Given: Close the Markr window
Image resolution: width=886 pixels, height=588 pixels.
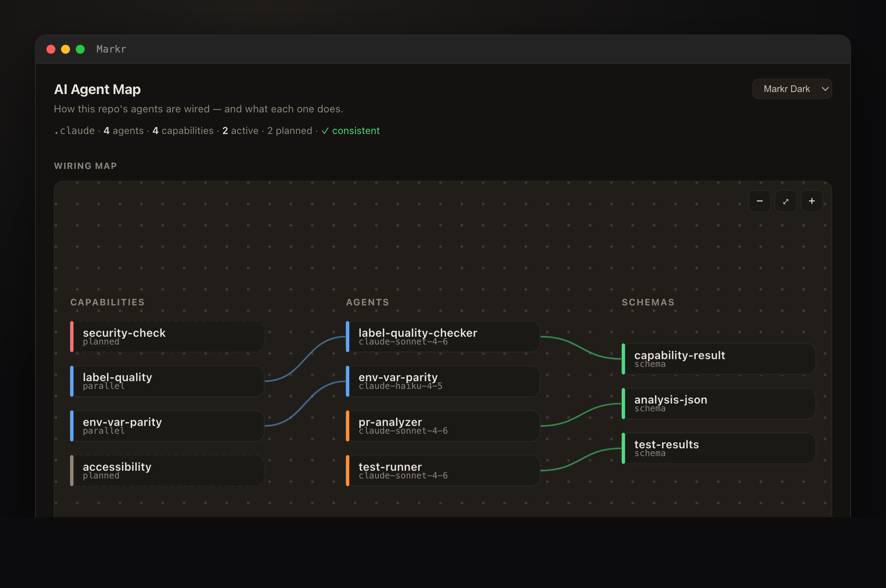Looking at the screenshot, I should click(51, 49).
